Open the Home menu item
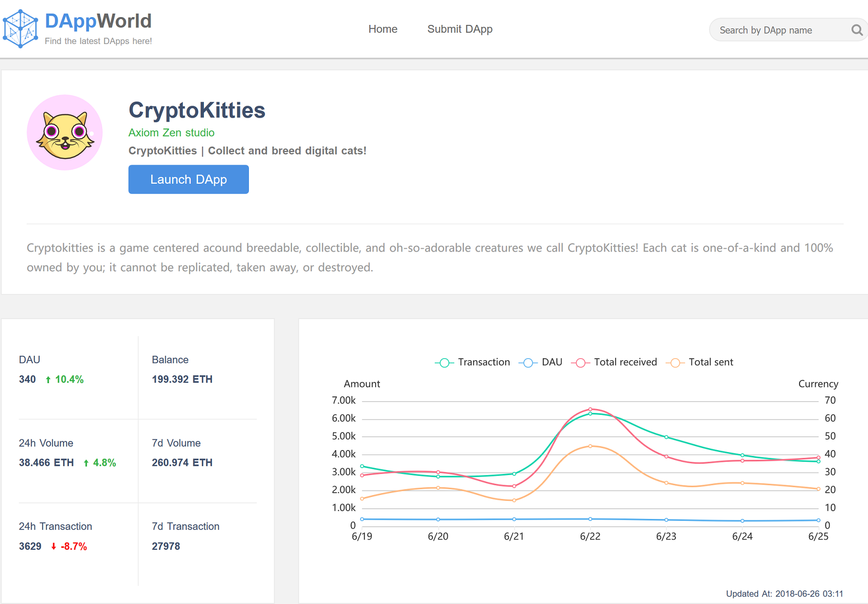 coord(383,29)
